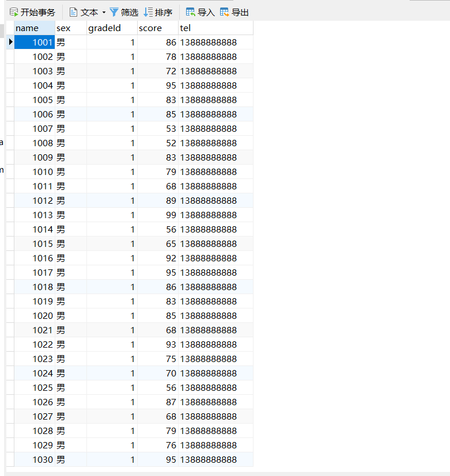Select the name cell 1018
The image size is (450, 476).
pos(35,287)
